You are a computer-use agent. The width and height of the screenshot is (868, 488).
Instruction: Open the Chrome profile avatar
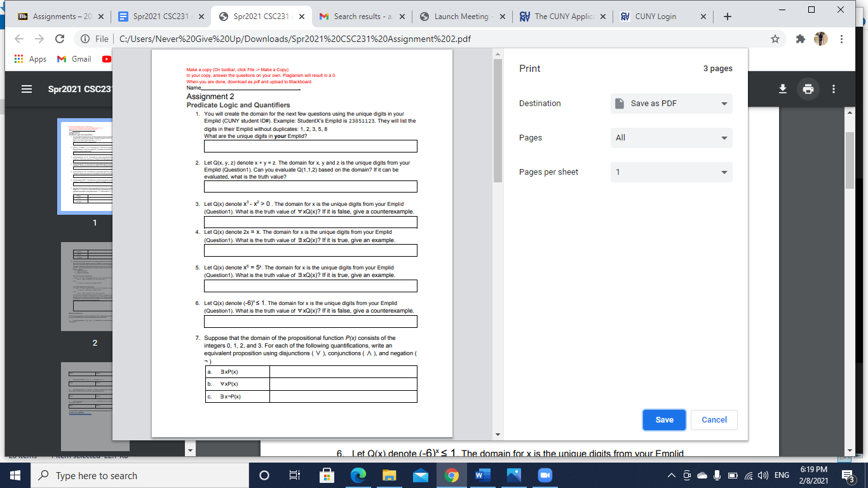tap(820, 38)
